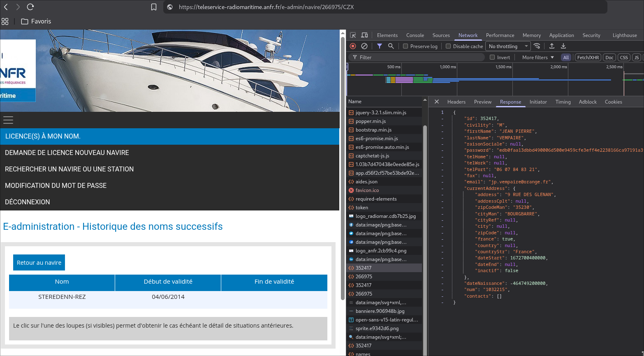The width and height of the screenshot is (644, 356).
Task: Click the import HAR upload icon
Action: point(552,46)
